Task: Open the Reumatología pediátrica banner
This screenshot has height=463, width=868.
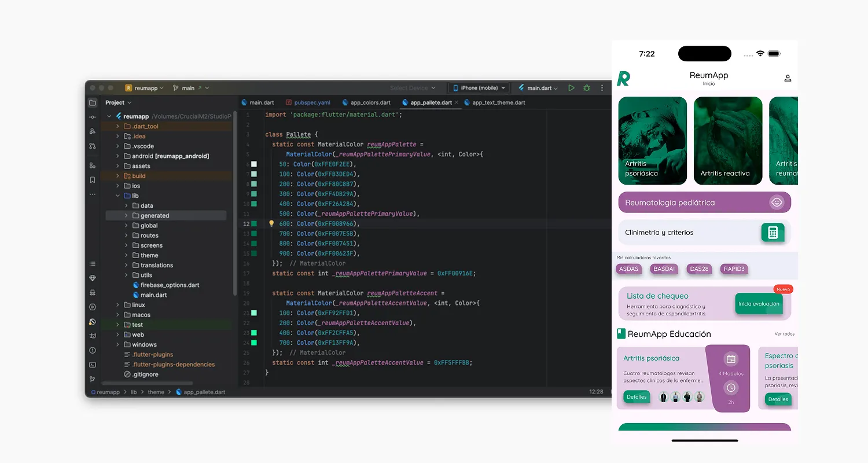Action: click(704, 203)
